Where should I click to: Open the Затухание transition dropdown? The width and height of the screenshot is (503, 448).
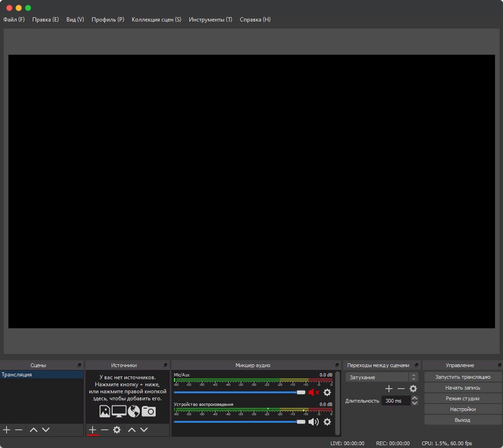381,377
